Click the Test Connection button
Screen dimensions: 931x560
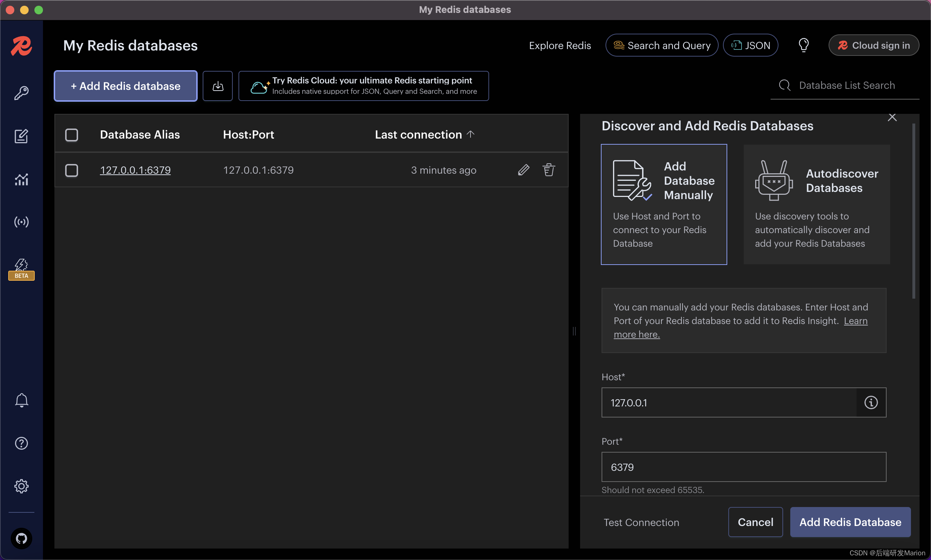point(641,522)
